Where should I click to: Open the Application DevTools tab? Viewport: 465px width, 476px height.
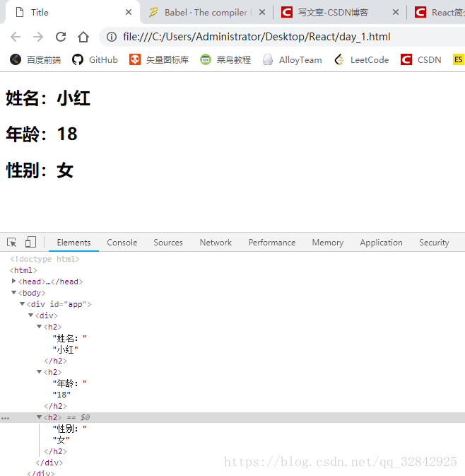382,243
